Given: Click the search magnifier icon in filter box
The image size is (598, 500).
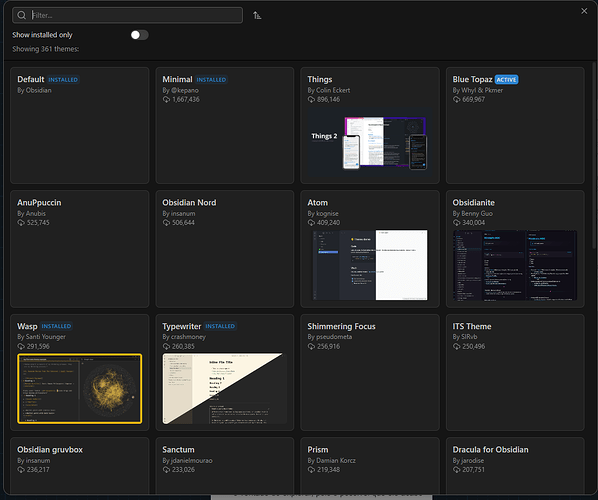Looking at the screenshot, I should click(22, 15).
